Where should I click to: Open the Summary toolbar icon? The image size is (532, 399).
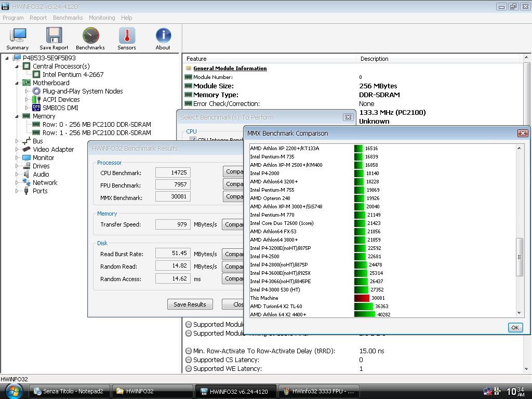tap(18, 38)
